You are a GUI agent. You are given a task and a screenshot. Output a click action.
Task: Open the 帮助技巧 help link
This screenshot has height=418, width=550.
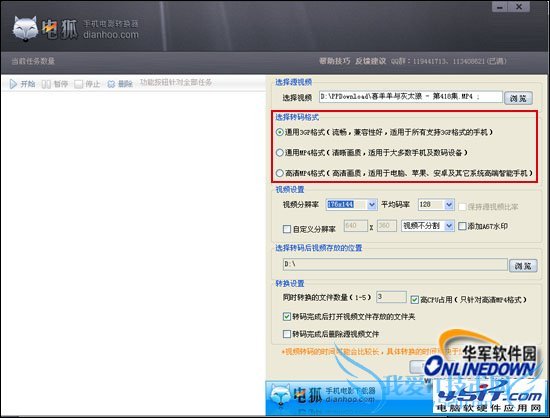[334, 61]
